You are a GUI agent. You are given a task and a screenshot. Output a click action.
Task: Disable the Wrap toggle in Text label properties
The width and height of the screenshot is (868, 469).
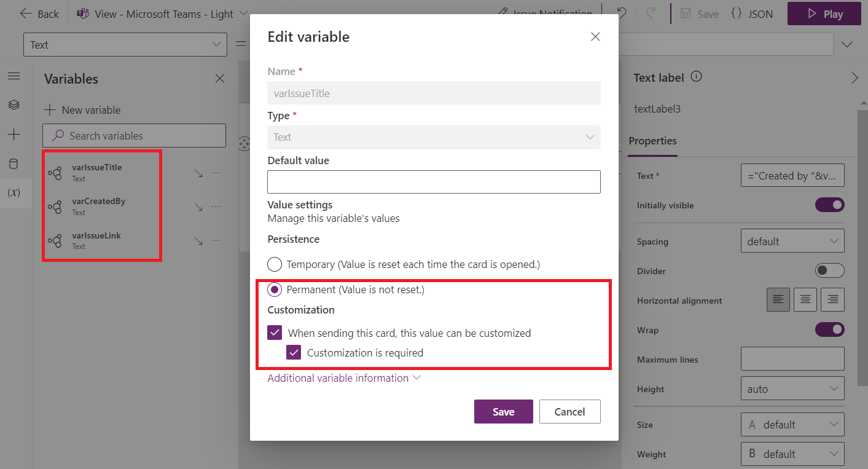pyautogui.click(x=830, y=329)
